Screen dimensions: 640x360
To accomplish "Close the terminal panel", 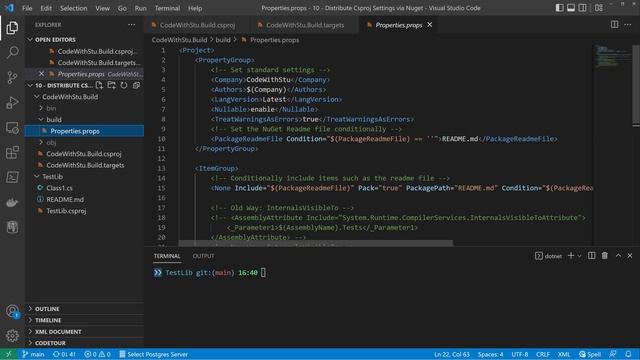I will pos(630,256).
